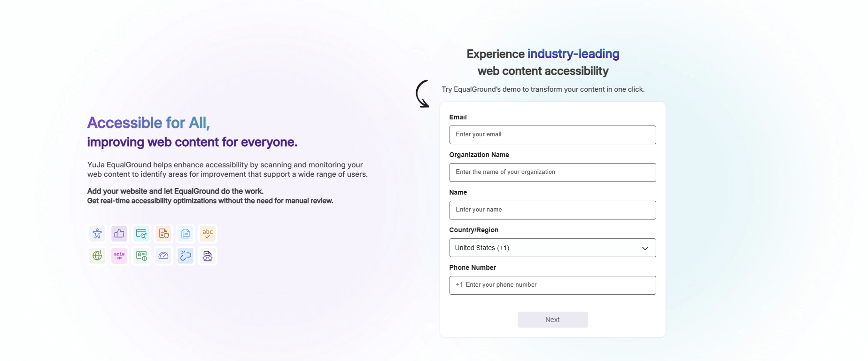The width and height of the screenshot is (868, 361).
Task: Click the speedometer performance icon
Action: coord(163,256)
